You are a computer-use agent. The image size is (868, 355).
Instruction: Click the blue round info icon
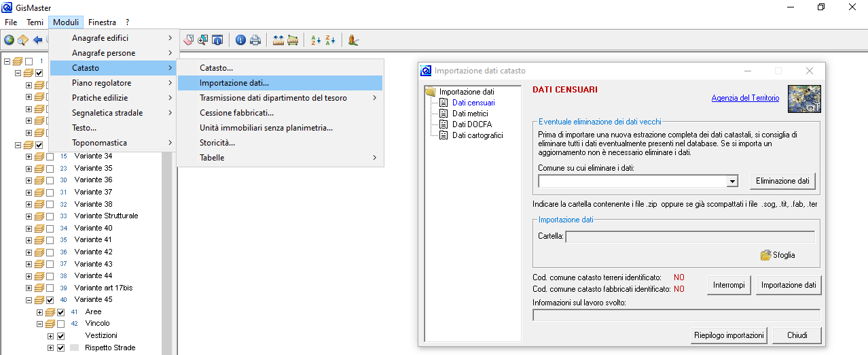click(240, 40)
